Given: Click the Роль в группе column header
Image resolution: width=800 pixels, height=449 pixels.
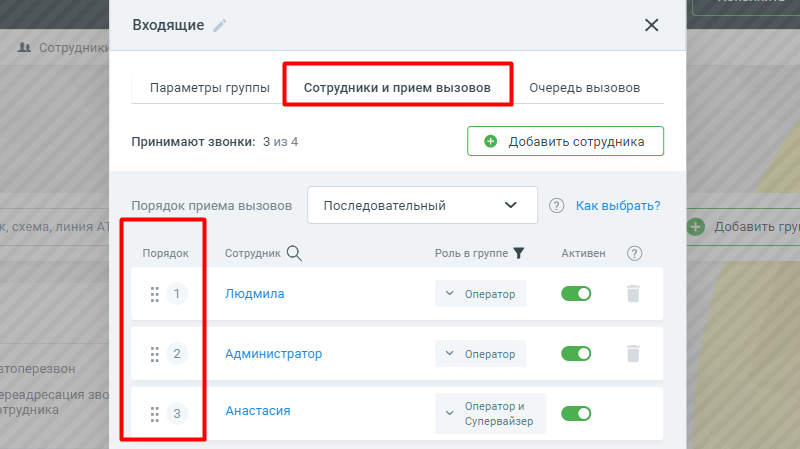Looking at the screenshot, I should pos(471,253).
